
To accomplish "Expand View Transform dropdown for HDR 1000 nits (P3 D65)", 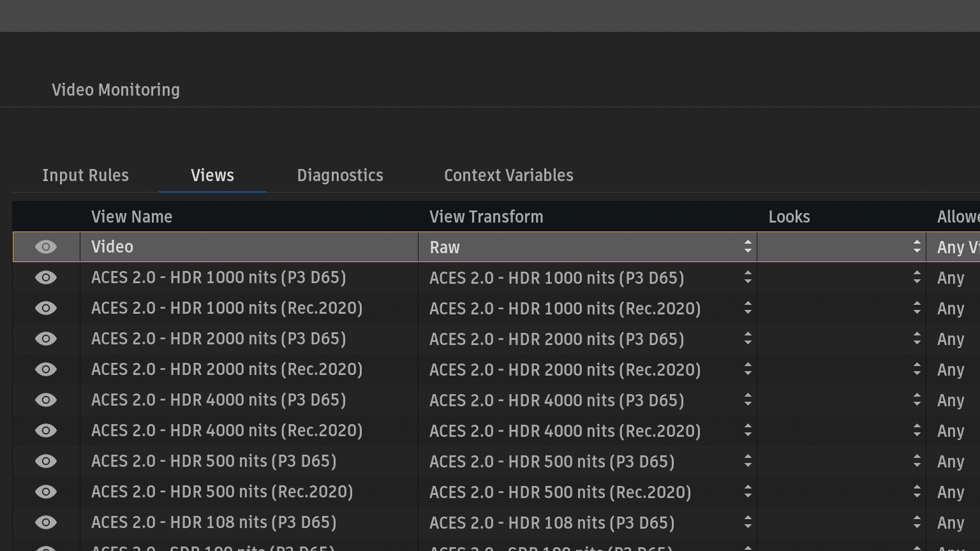I will pyautogui.click(x=747, y=277).
